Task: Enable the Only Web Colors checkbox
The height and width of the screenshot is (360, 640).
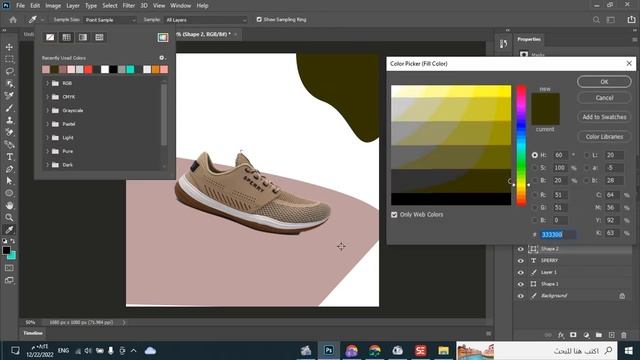Action: (394, 215)
